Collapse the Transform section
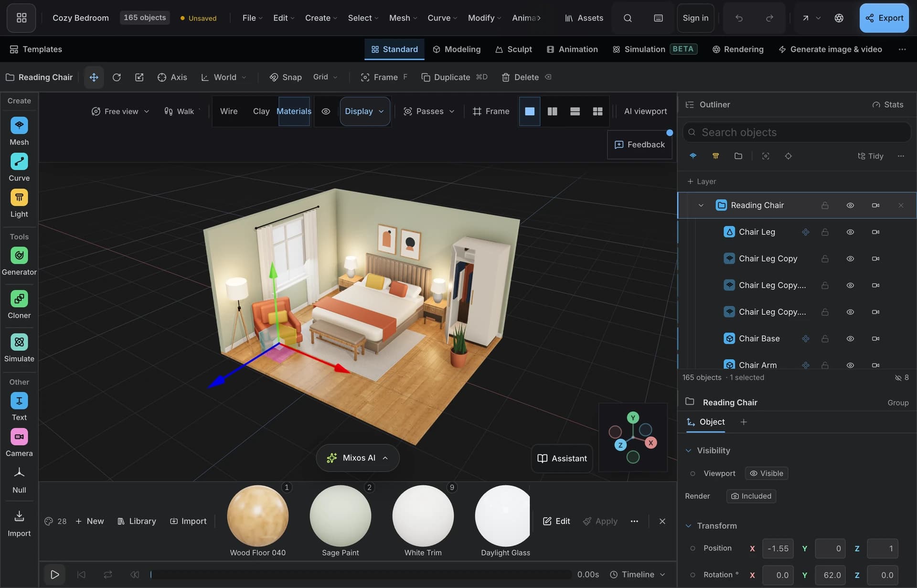917x588 pixels. [x=688, y=526]
